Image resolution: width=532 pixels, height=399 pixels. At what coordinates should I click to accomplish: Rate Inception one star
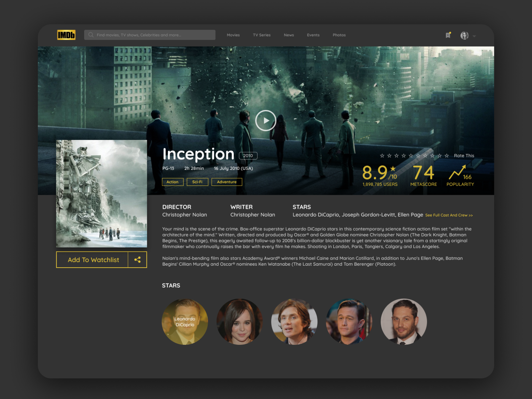[382, 156]
